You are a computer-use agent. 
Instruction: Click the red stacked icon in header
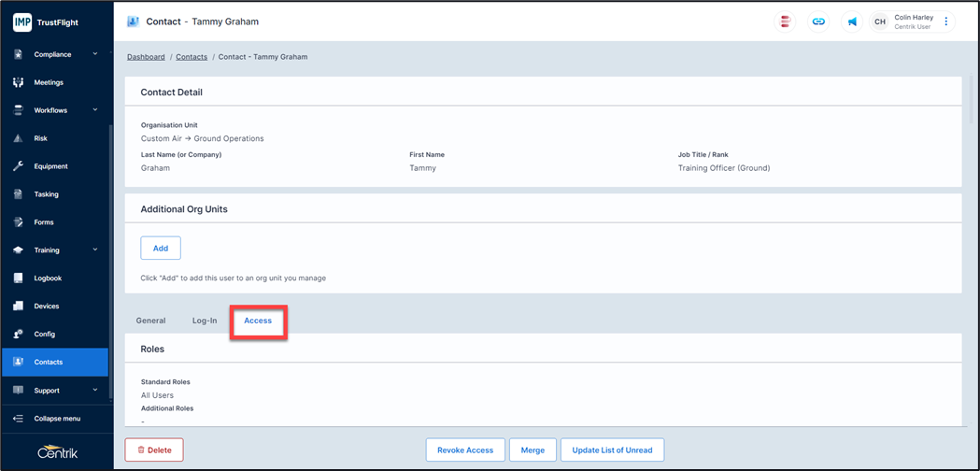pos(786,21)
